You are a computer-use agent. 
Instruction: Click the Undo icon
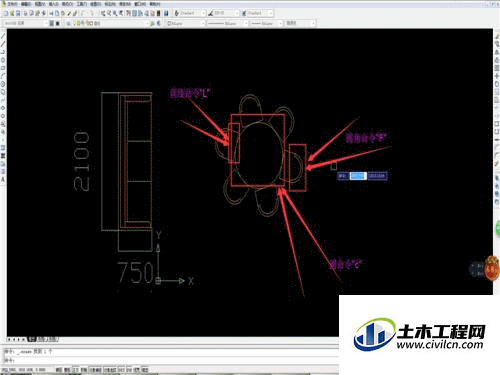(x=82, y=13)
